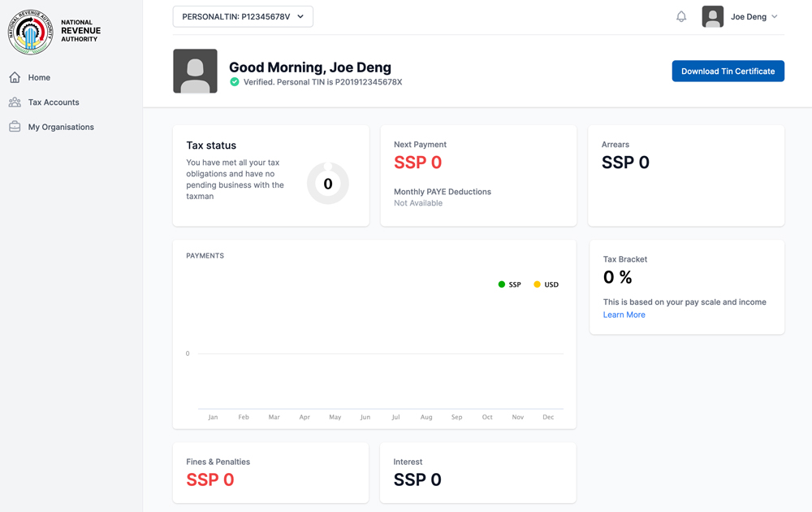The height and width of the screenshot is (512, 812).
Task: Click the Next Payment SSP 0 amount
Action: [x=418, y=163]
